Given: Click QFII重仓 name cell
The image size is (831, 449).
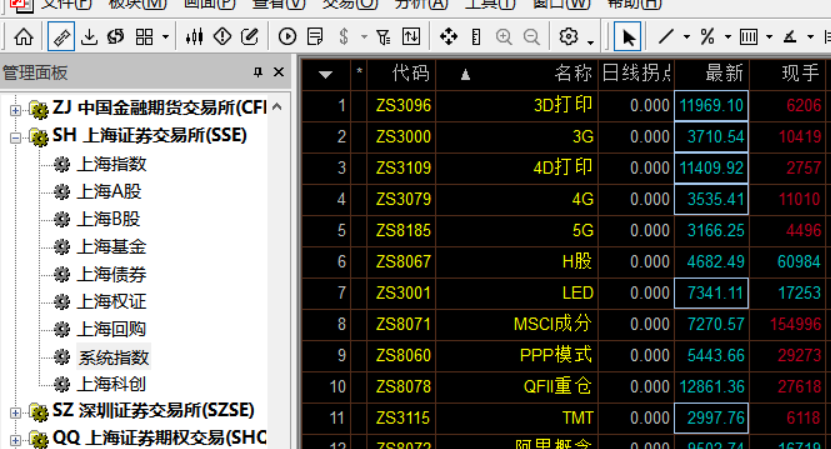Looking at the screenshot, I should [558, 386].
